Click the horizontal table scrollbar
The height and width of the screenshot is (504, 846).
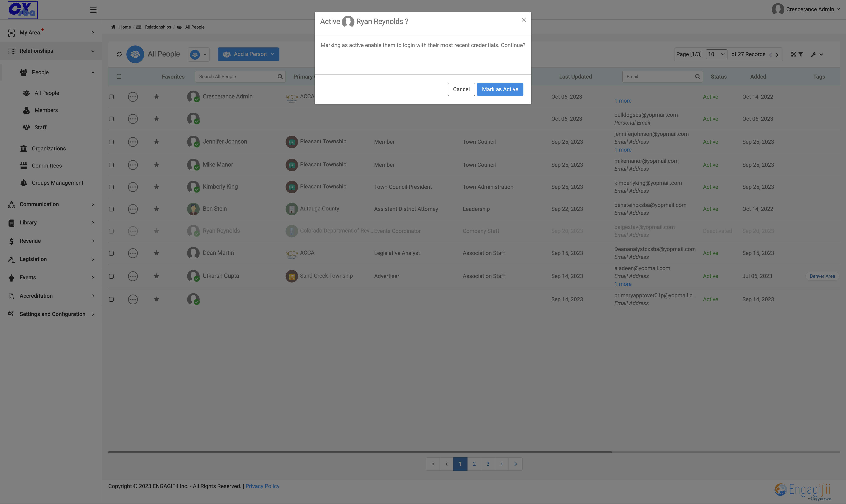pos(360,452)
